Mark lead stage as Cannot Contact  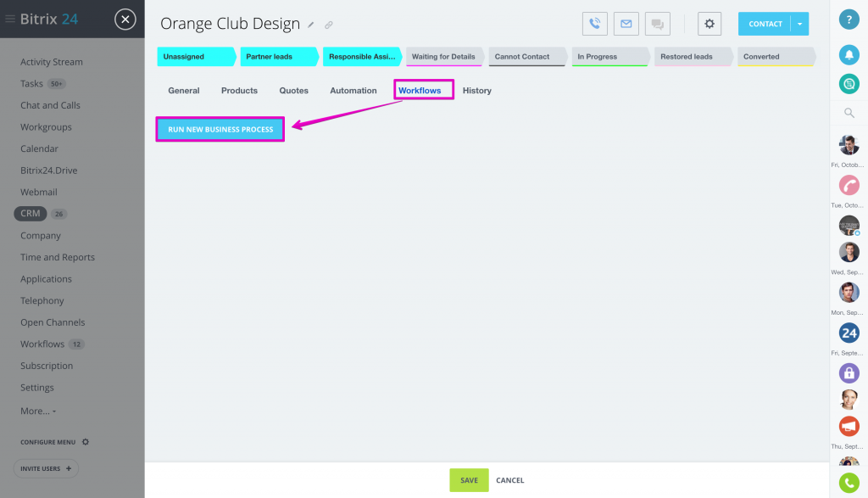click(x=527, y=57)
